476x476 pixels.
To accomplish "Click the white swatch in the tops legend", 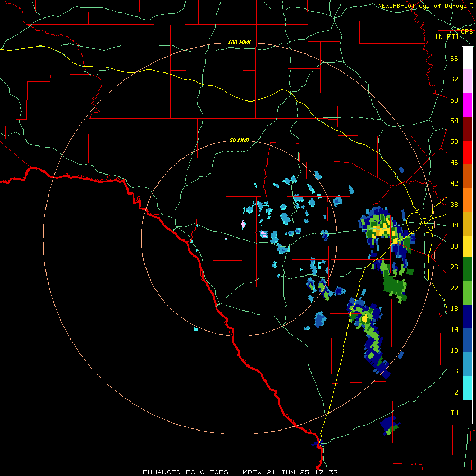I will pyautogui.click(x=467, y=58).
